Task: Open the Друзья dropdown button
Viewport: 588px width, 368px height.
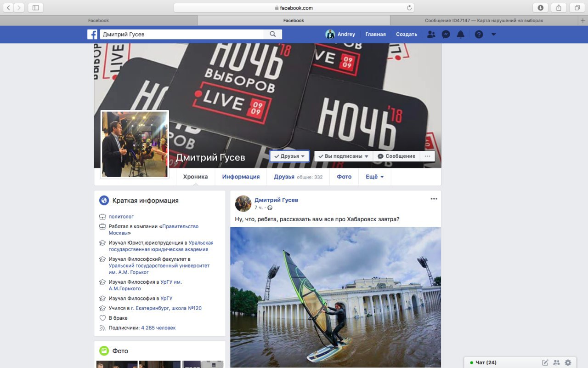Action: (x=289, y=156)
